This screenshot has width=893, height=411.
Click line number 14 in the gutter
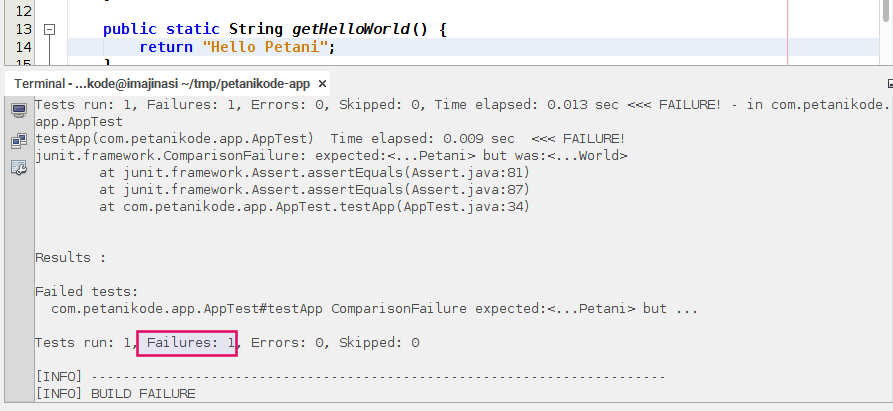tap(25, 47)
